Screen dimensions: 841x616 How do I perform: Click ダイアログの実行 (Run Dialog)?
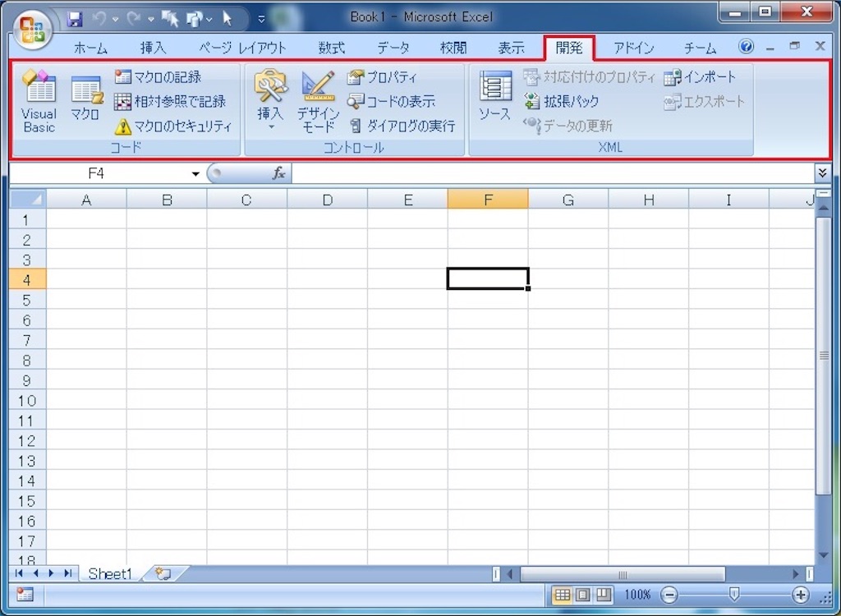(x=402, y=126)
